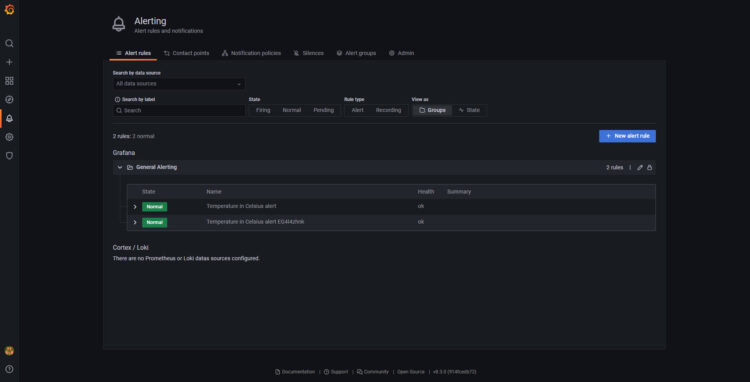
Task: Click the Name column header
Action: 214,192
